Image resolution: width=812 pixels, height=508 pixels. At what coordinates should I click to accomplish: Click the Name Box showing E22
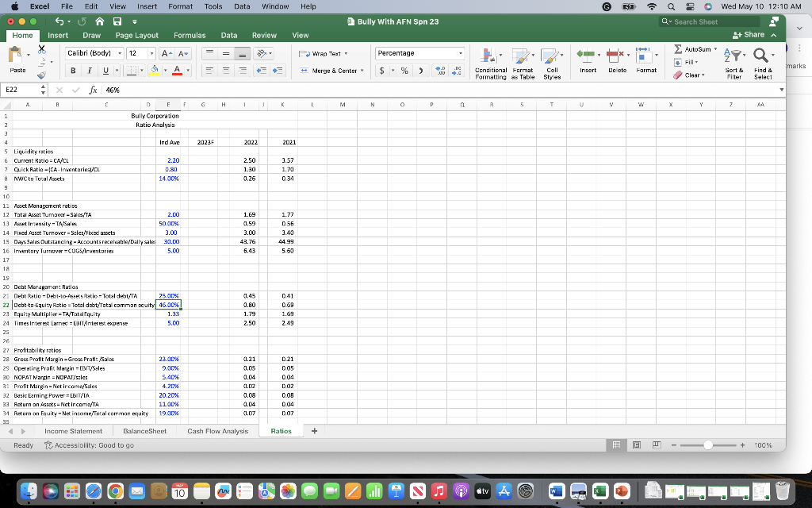tap(21, 90)
